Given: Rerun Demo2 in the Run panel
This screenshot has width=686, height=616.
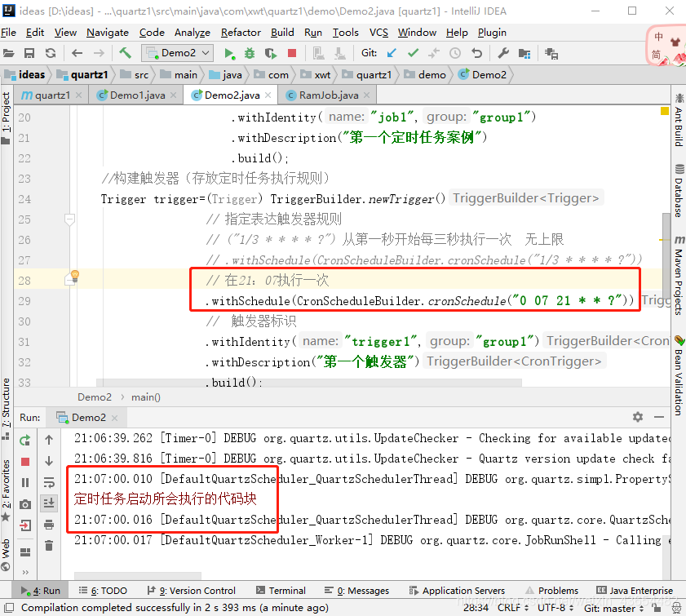Looking at the screenshot, I should tap(25, 440).
